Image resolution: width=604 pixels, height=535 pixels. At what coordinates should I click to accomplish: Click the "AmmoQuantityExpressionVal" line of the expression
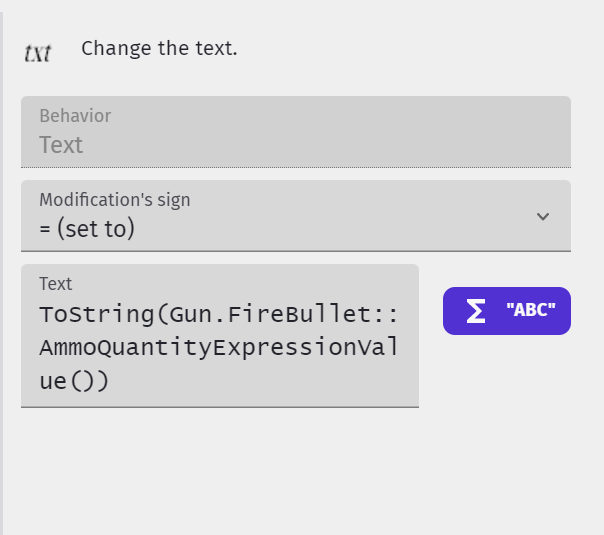(219, 348)
